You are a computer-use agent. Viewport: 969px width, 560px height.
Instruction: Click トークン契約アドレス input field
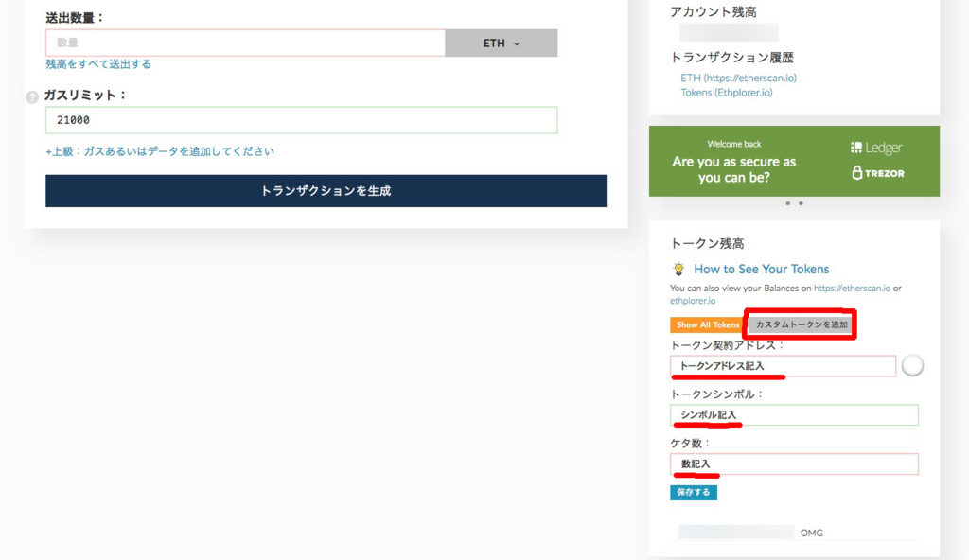point(783,366)
